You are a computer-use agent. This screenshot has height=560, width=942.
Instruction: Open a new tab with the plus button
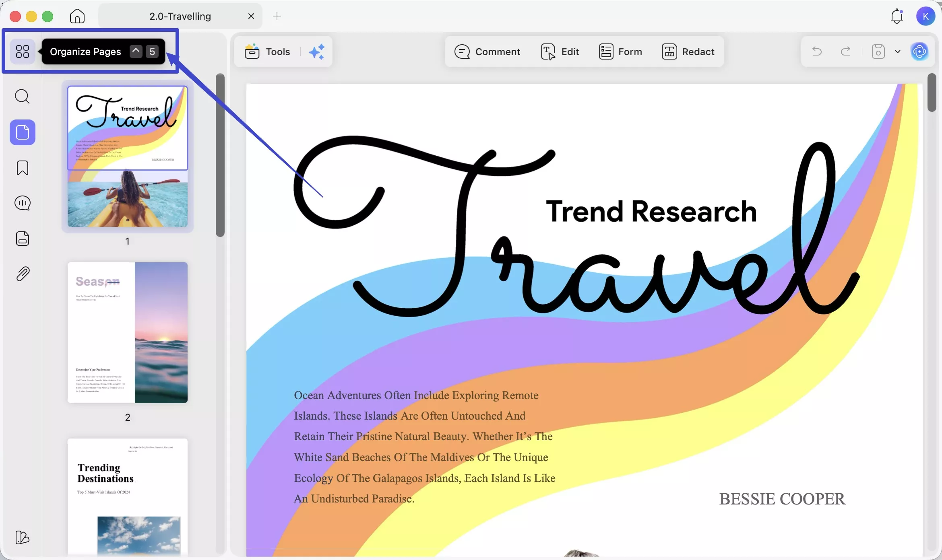pos(277,16)
